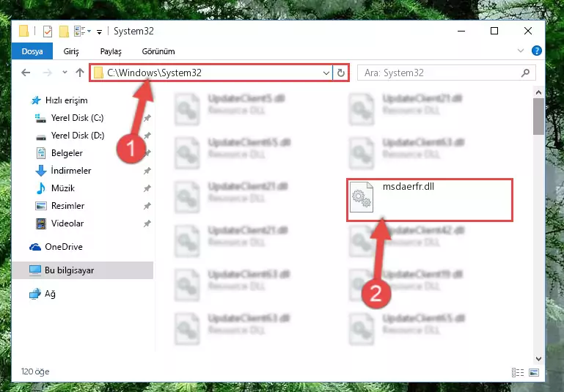The width and height of the screenshot is (564, 392).
Task: Click the pin icon next to Müzik
Action: point(147,188)
